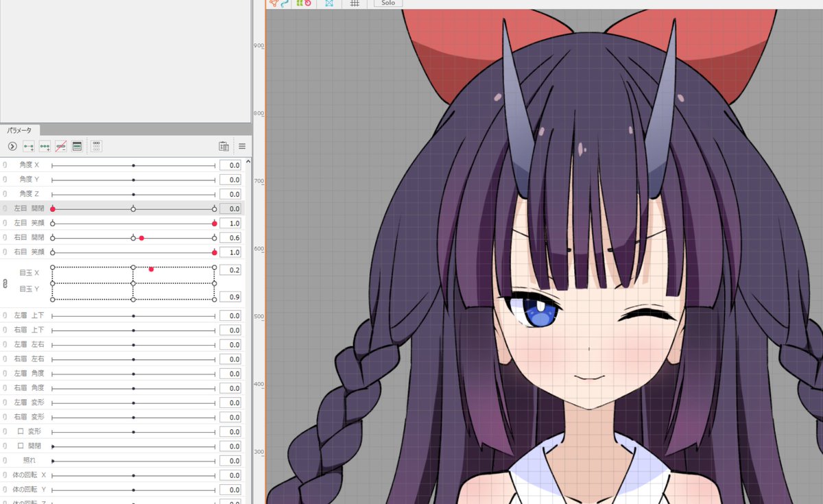
Task: Click the link icon joining 目玉 X and Y
Action: pyautogui.click(x=5, y=283)
